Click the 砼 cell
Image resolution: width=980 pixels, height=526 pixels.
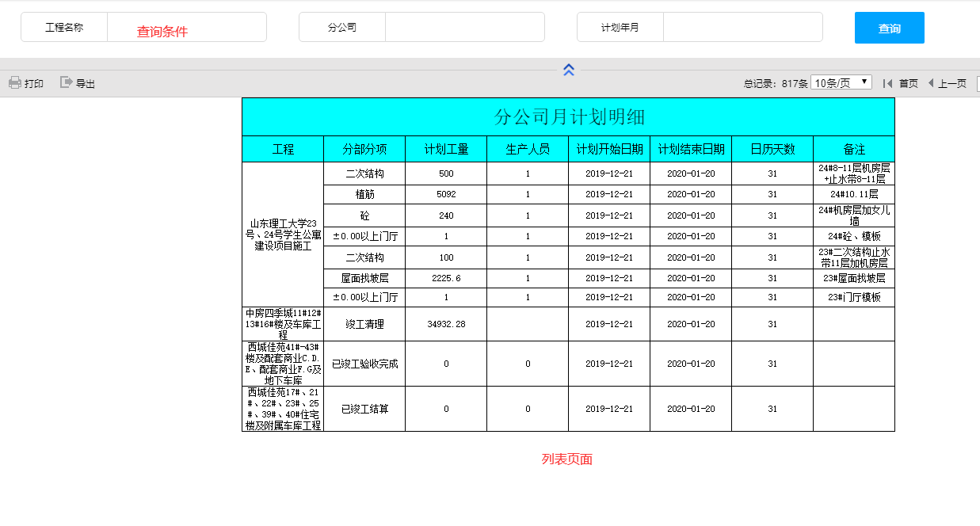coord(364,215)
